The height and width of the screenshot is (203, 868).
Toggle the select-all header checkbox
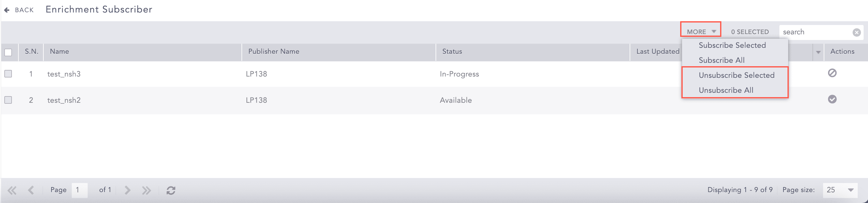[8, 52]
